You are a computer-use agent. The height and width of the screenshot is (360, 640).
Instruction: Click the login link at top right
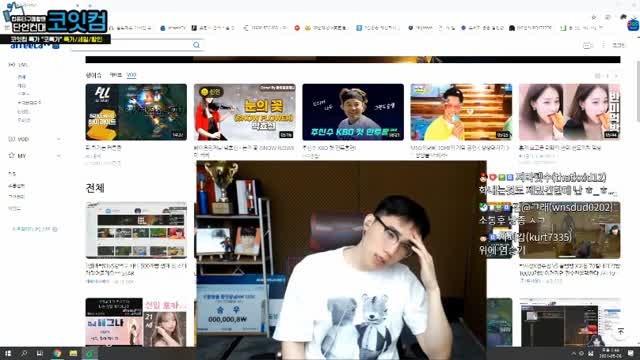pos(618,45)
